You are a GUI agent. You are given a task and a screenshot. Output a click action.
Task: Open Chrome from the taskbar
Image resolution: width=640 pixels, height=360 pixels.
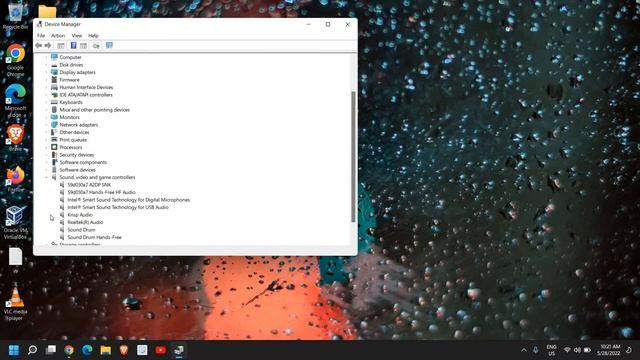click(x=69, y=350)
